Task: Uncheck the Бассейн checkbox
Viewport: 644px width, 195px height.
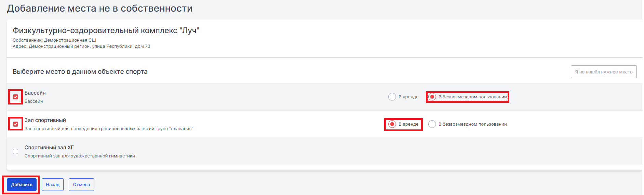Action: 15,97
